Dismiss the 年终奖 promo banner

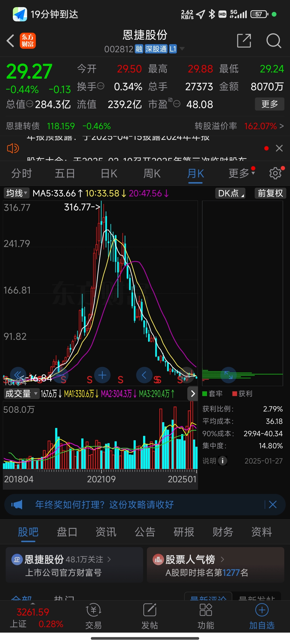(x=272, y=505)
